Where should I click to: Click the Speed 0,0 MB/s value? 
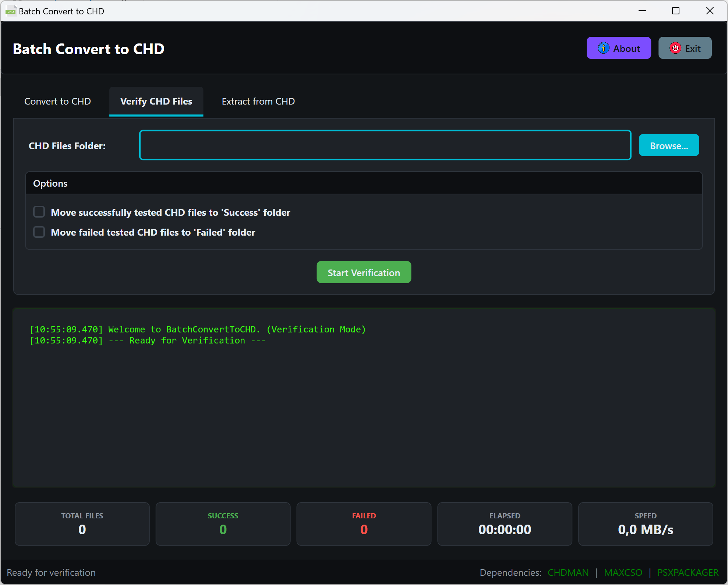click(646, 529)
